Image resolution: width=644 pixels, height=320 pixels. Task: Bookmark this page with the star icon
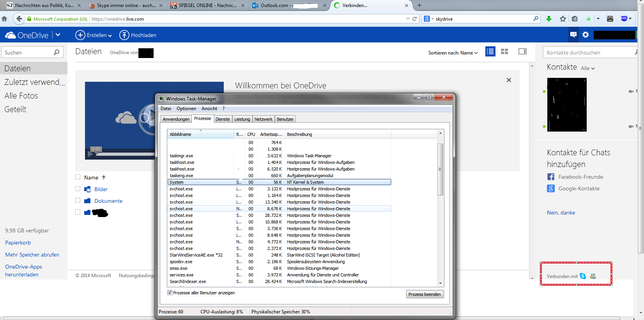563,19
